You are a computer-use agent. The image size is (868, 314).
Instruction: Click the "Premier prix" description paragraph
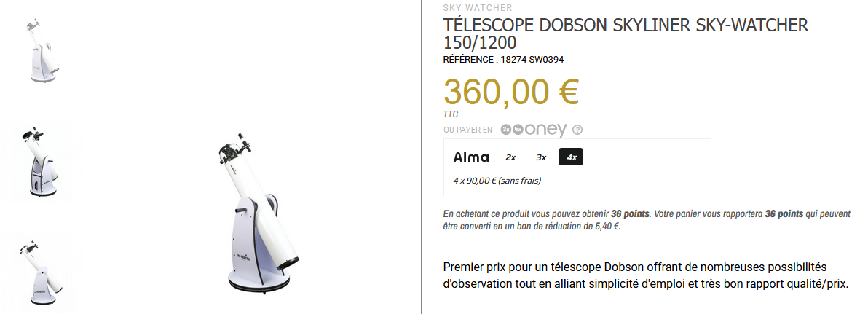646,275
